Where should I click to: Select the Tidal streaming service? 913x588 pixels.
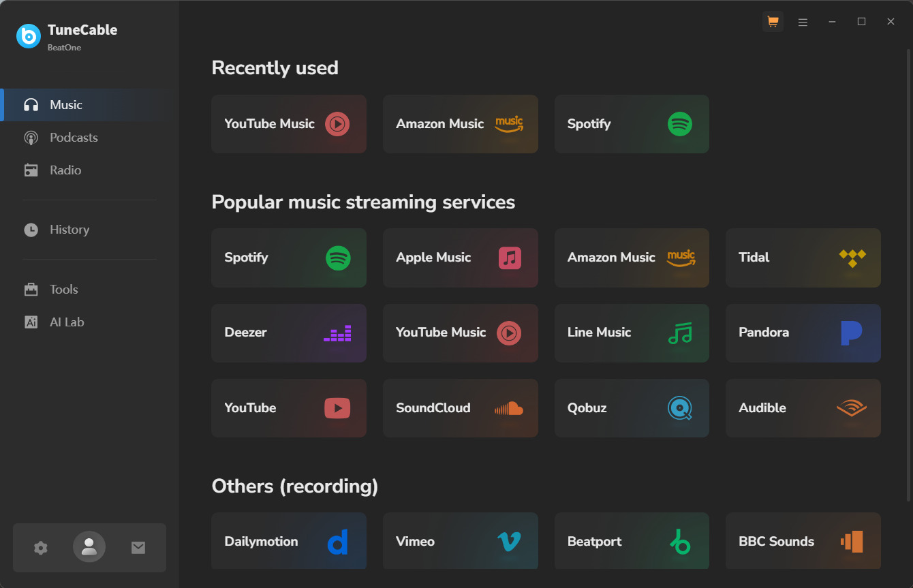[803, 258]
